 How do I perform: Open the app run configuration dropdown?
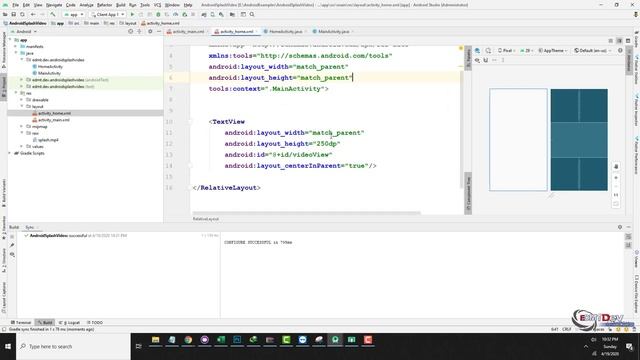point(74,14)
